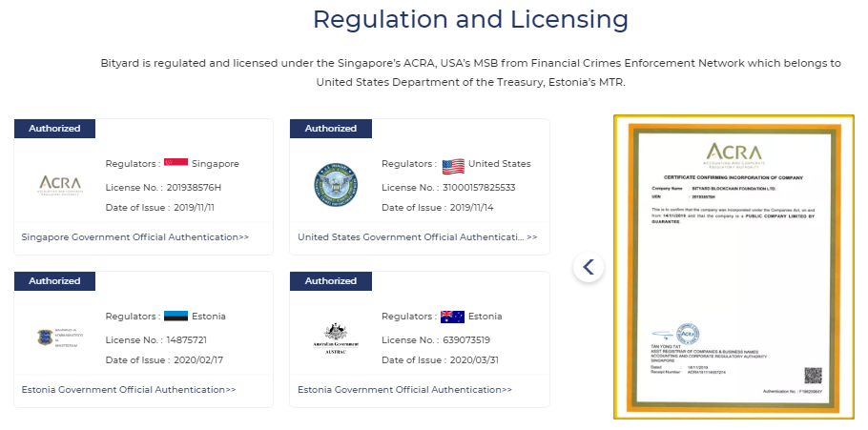Image resolution: width=868 pixels, height=430 pixels.
Task: Click the ACRA certificate image
Action: 734,267
